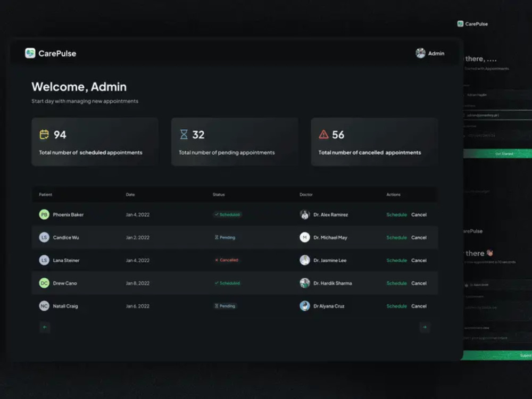Click Natali Craig's NC avatar
This screenshot has width=532, height=399.
pyautogui.click(x=44, y=306)
